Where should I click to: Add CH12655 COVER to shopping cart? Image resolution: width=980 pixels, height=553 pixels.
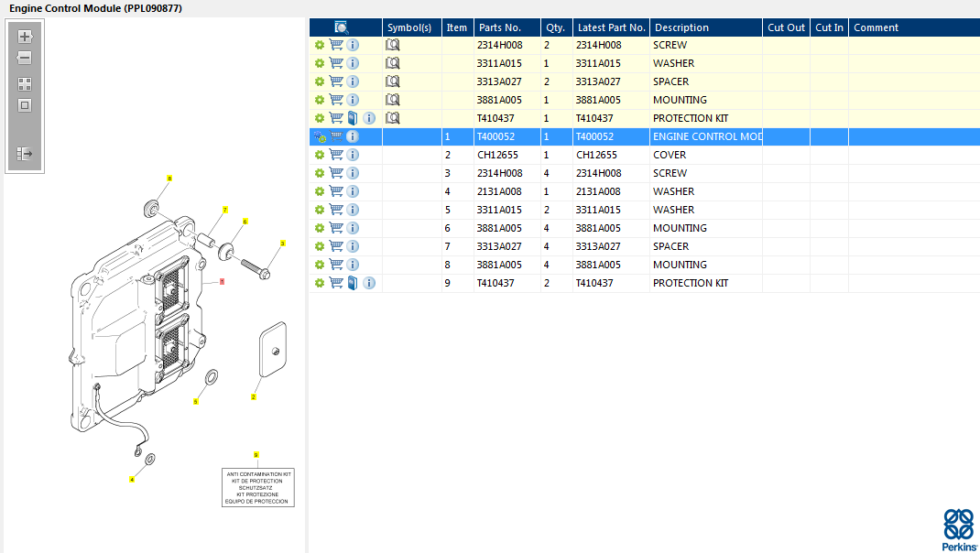pos(336,155)
